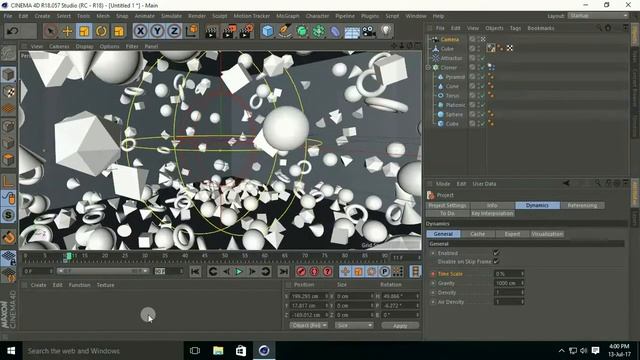
Task: Toggle green check on Attractor object
Action: [x=482, y=58]
